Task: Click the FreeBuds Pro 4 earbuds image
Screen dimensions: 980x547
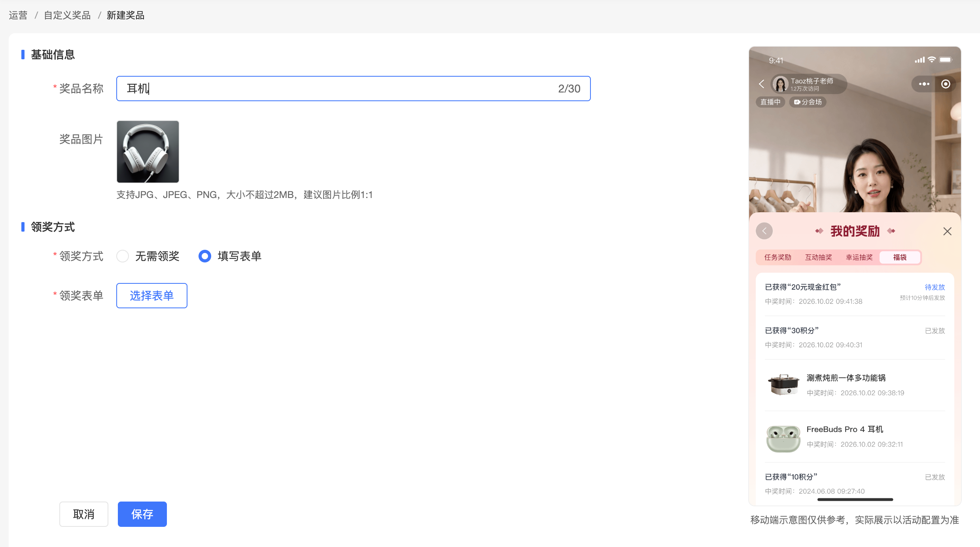Action: pyautogui.click(x=783, y=438)
